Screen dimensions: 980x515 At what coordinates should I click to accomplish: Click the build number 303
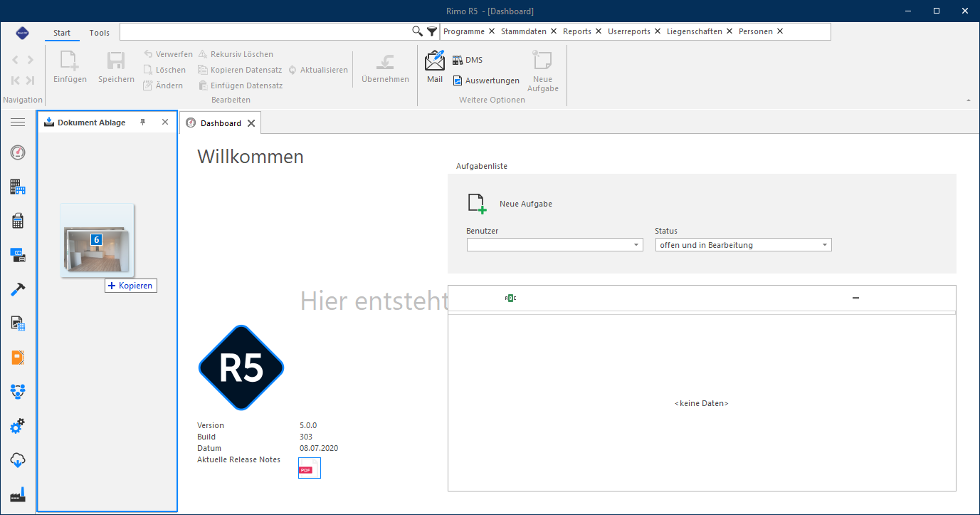click(306, 437)
